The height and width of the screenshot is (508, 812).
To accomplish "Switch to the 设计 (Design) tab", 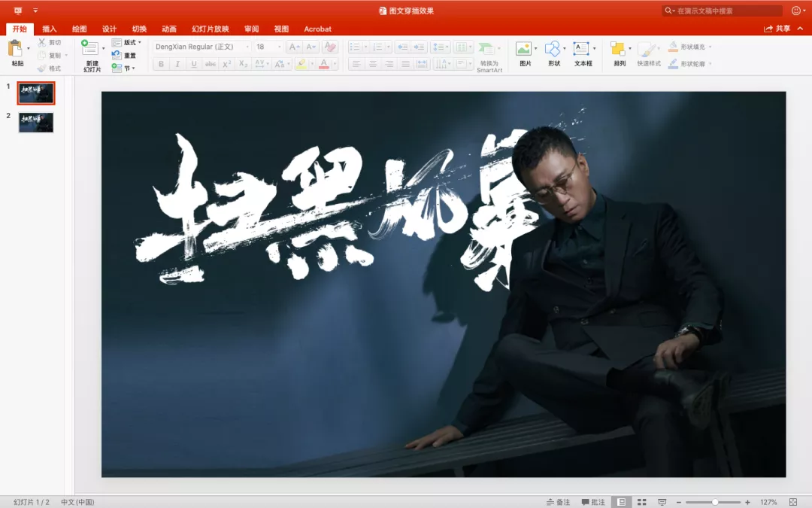I will (x=109, y=29).
